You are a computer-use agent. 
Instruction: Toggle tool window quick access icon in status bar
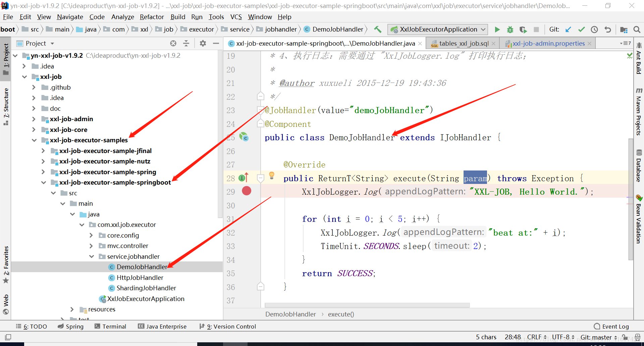click(8, 337)
